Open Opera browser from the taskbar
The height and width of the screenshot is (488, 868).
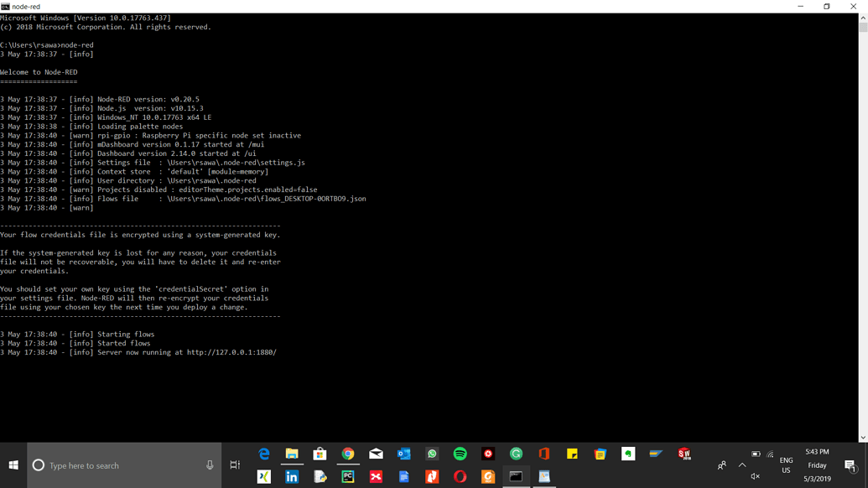tap(460, 476)
